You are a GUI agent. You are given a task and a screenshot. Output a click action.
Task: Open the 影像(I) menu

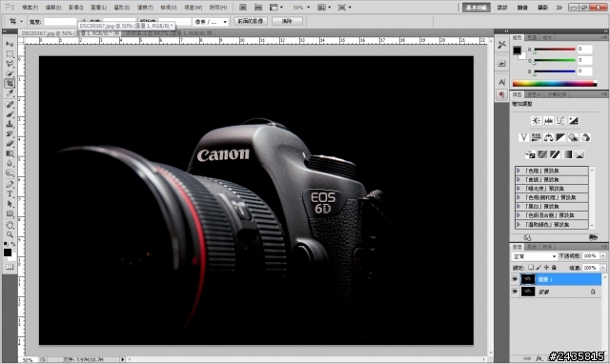click(x=76, y=8)
